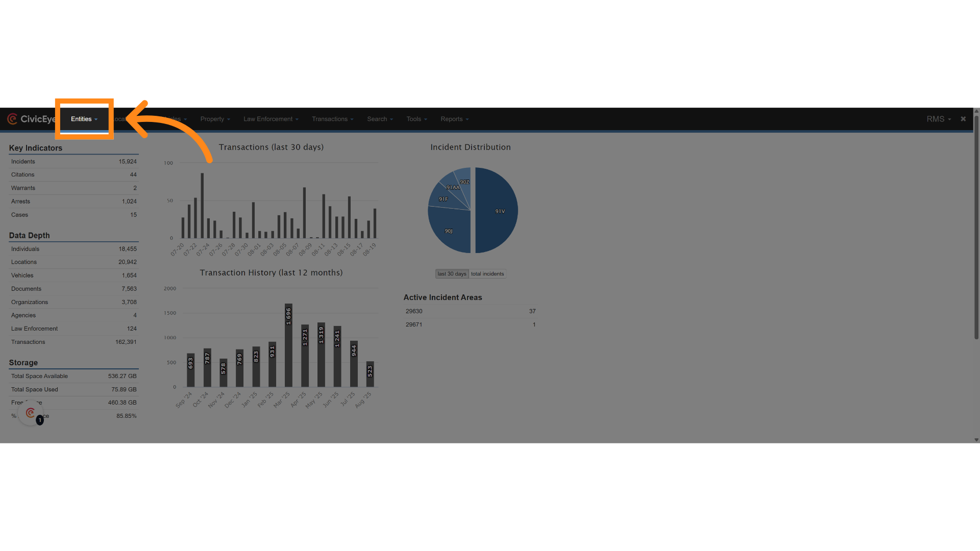Switch to total incidents view
Viewport: 980px width, 551px height.
[487, 274]
